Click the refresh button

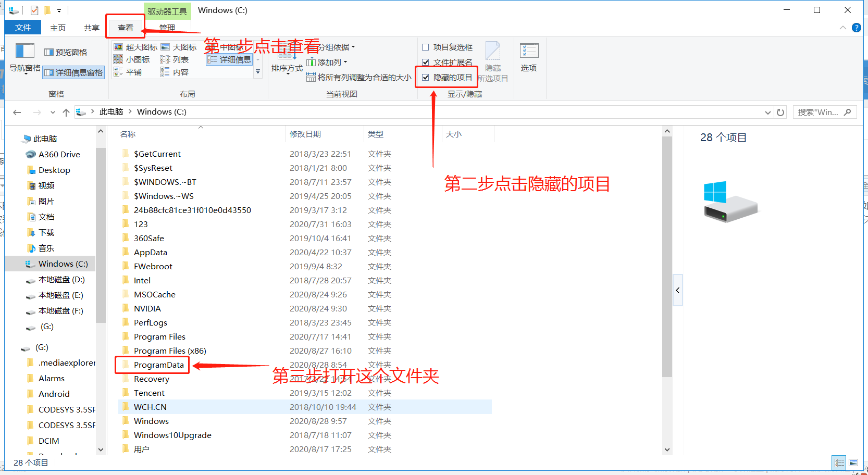click(x=780, y=112)
